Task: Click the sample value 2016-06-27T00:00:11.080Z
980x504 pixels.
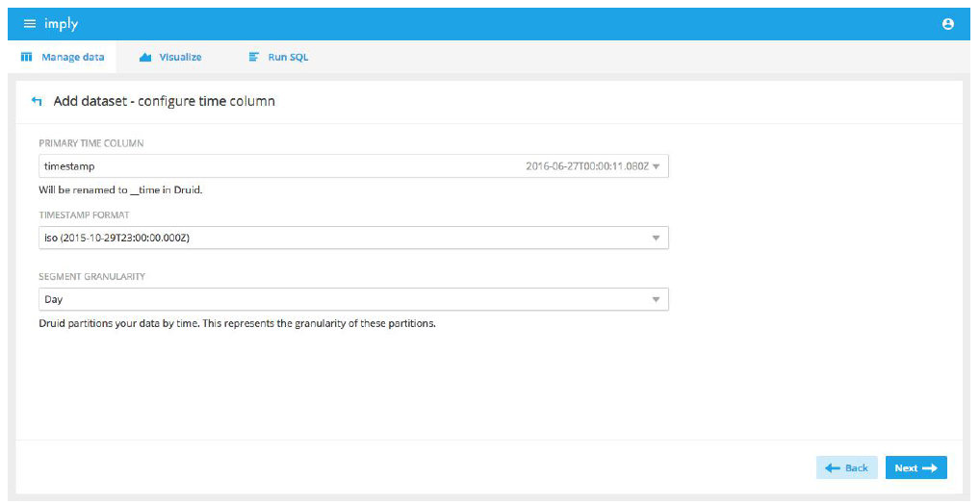Action: click(x=586, y=166)
